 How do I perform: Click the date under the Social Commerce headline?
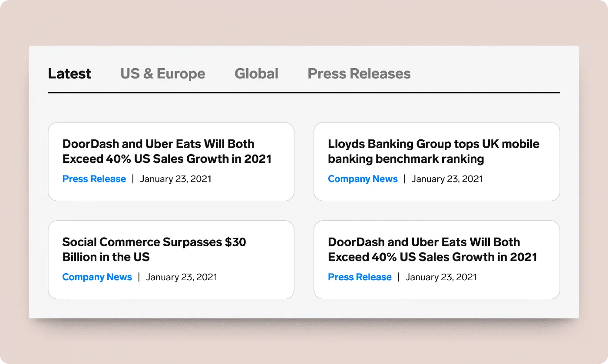click(182, 277)
